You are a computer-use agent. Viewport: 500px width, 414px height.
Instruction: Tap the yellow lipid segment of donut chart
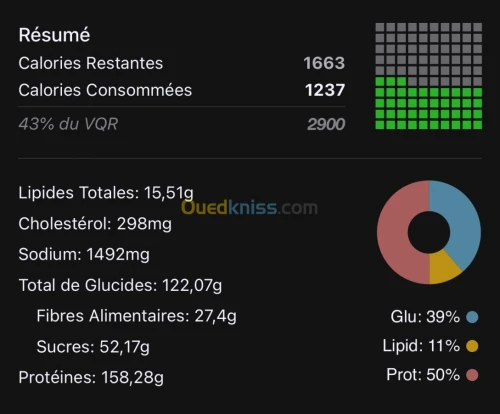pos(443,269)
